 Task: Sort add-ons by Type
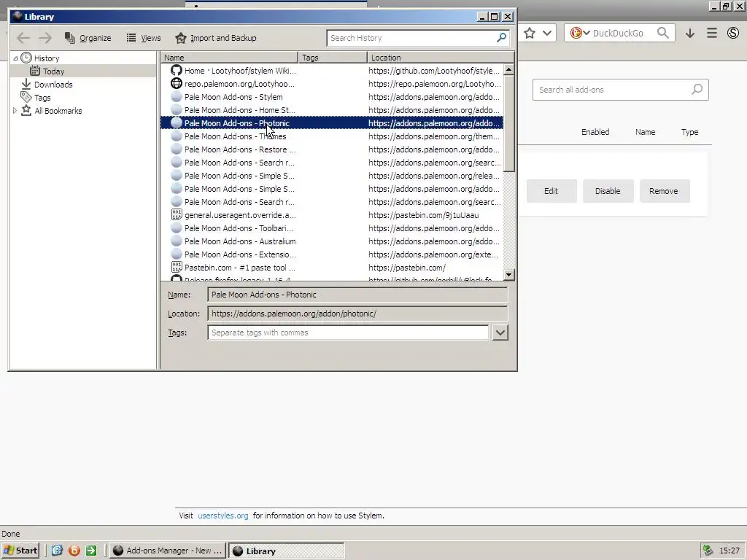tap(689, 132)
